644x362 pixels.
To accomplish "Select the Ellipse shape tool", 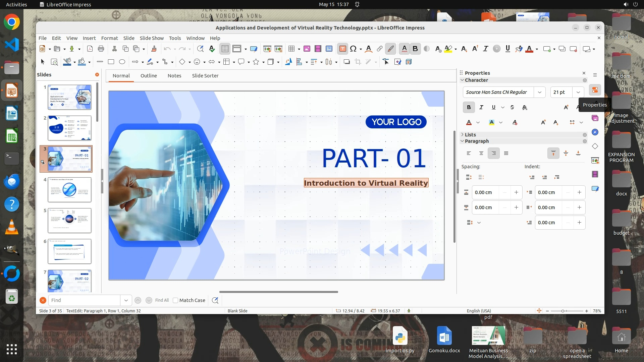I will 122,62.
